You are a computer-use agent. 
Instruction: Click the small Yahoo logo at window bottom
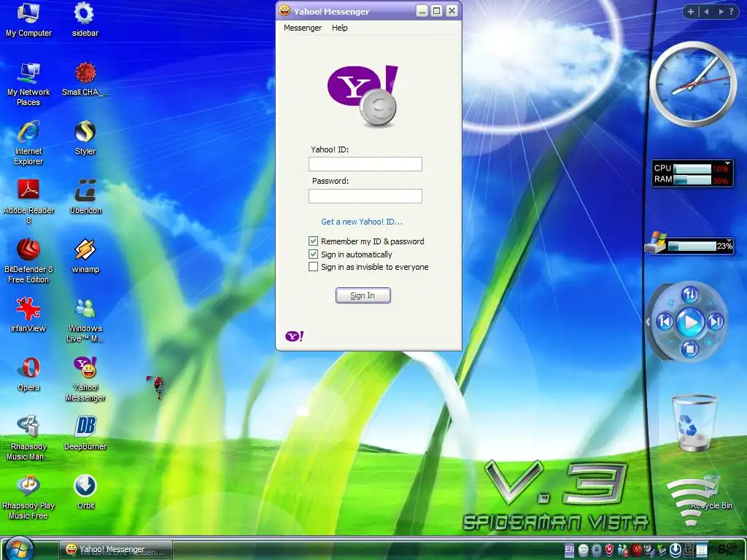295,336
